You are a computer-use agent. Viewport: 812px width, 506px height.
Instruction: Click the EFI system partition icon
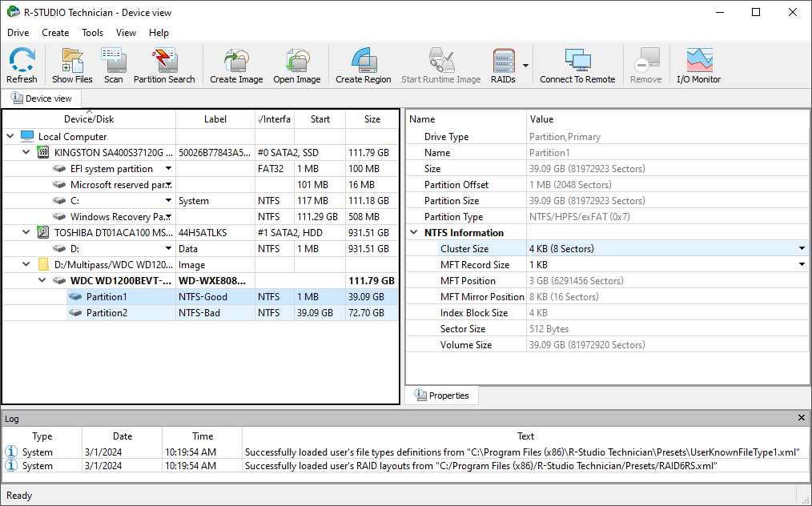coord(59,169)
